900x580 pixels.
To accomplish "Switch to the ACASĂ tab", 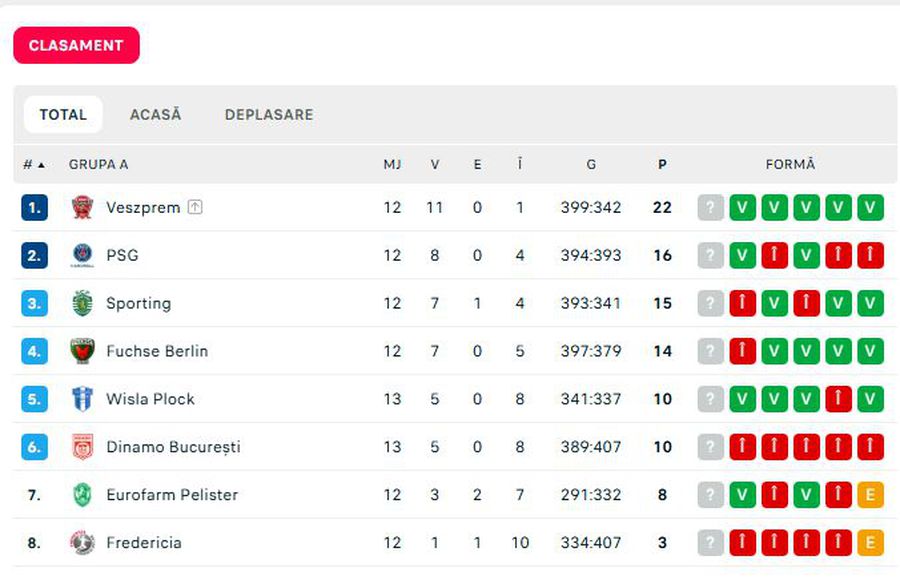I will coord(156,115).
